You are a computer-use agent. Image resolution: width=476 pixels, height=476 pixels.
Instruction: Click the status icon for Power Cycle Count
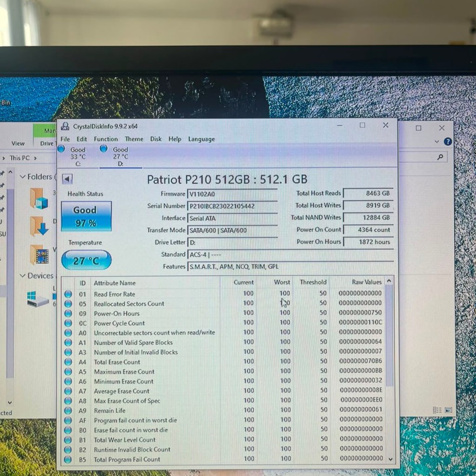tap(68, 323)
